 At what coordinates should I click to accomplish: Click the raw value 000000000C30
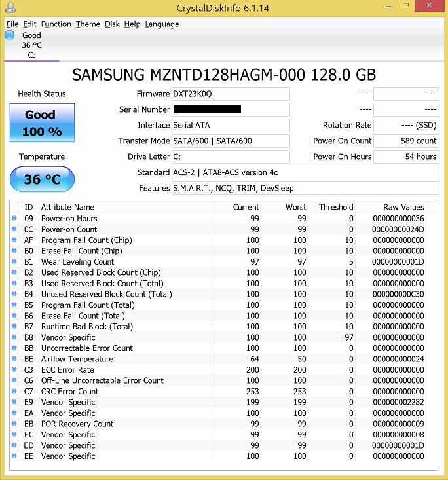(398, 294)
